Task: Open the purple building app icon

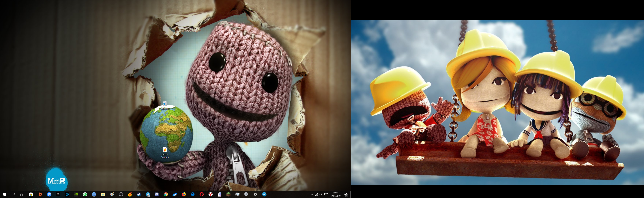Action: (220, 194)
